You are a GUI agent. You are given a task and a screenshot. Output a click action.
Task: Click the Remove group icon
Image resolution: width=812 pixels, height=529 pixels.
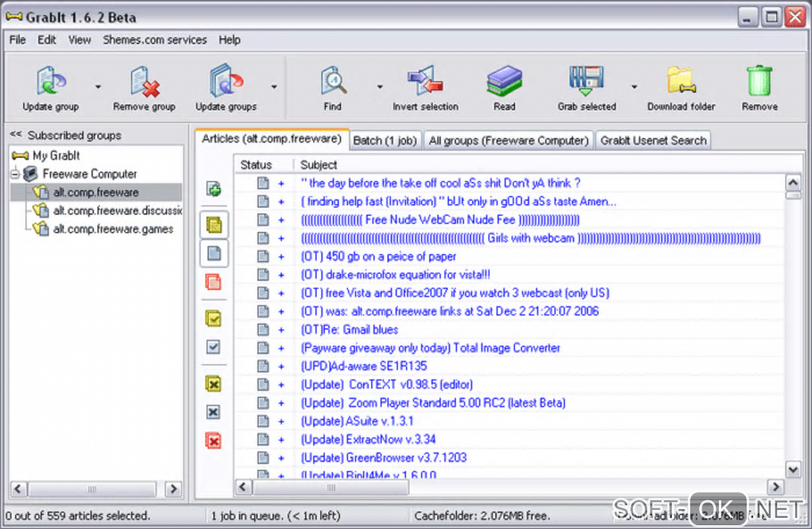[144, 80]
